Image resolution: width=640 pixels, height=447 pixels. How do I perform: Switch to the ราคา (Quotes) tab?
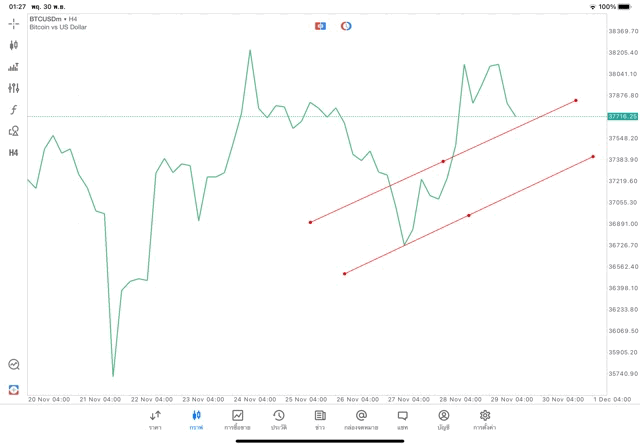(x=155, y=419)
